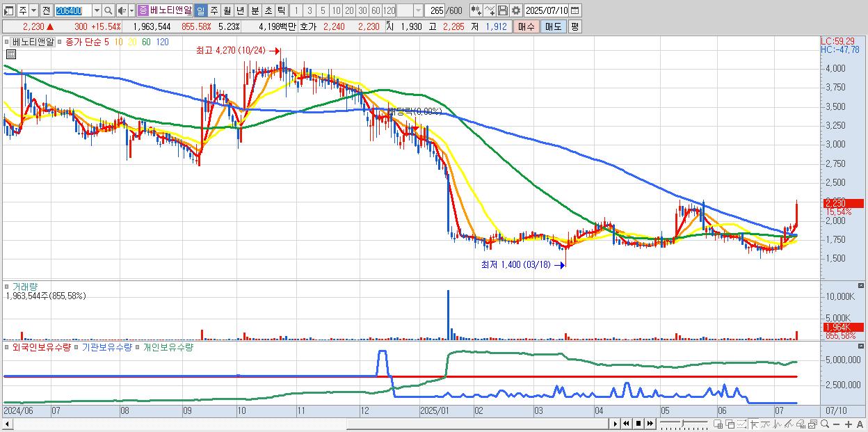The width and height of the screenshot is (868, 432).
Task: Click the rewind playback button
Action: click(x=627, y=424)
